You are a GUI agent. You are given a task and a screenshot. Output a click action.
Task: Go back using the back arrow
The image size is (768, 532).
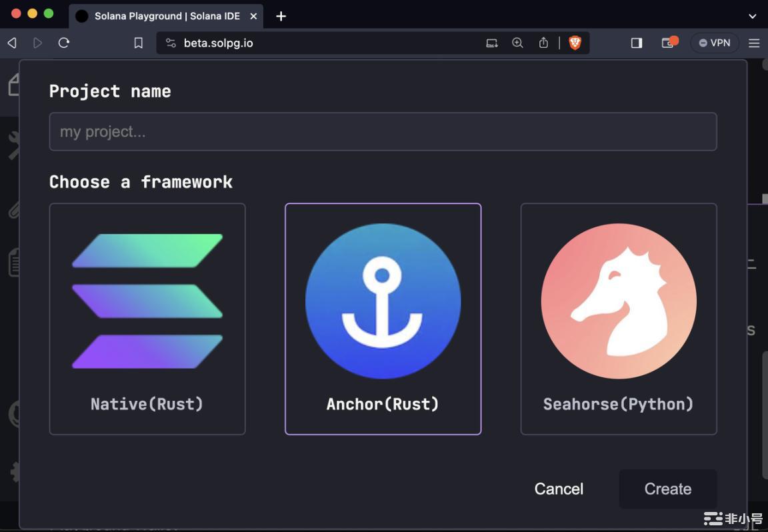(x=12, y=43)
